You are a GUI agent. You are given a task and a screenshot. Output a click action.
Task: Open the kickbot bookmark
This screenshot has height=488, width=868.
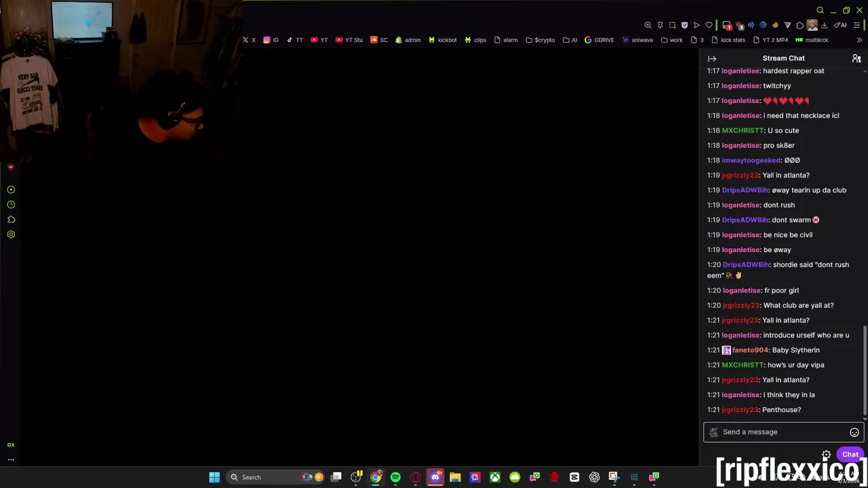click(442, 40)
